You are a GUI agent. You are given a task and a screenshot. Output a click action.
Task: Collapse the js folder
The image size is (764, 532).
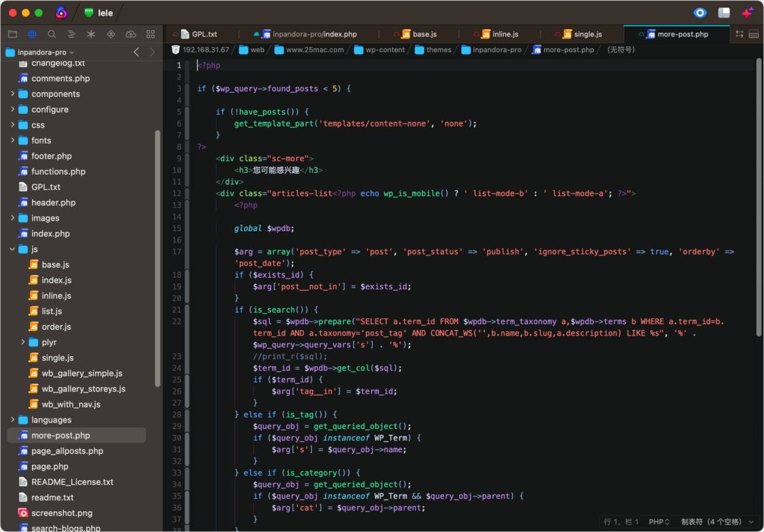tap(12, 249)
